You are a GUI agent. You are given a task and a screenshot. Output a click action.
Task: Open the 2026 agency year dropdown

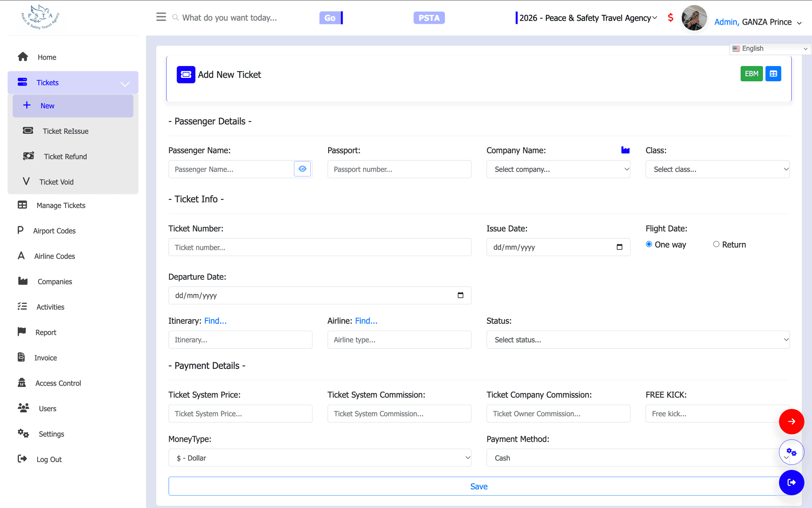tap(588, 18)
